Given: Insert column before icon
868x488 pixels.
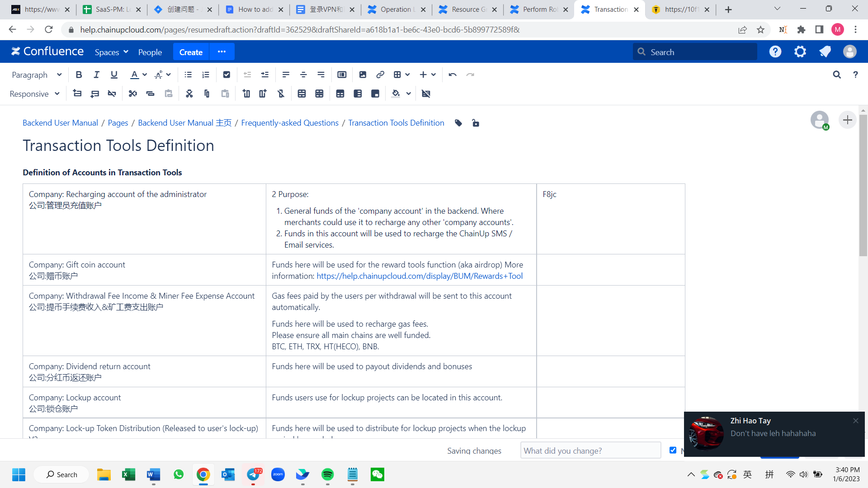Looking at the screenshot, I should pyautogui.click(x=246, y=94).
